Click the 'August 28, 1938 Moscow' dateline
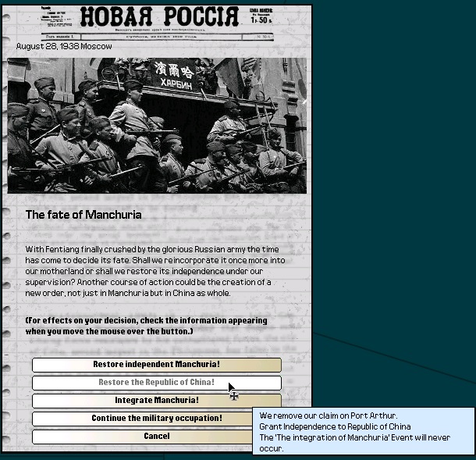476x460 pixels. pos(64,46)
